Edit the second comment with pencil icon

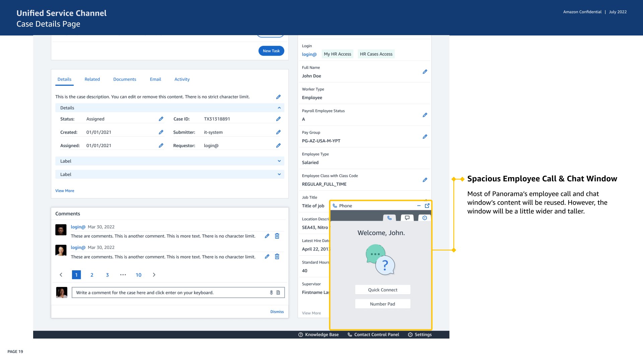pos(267,257)
